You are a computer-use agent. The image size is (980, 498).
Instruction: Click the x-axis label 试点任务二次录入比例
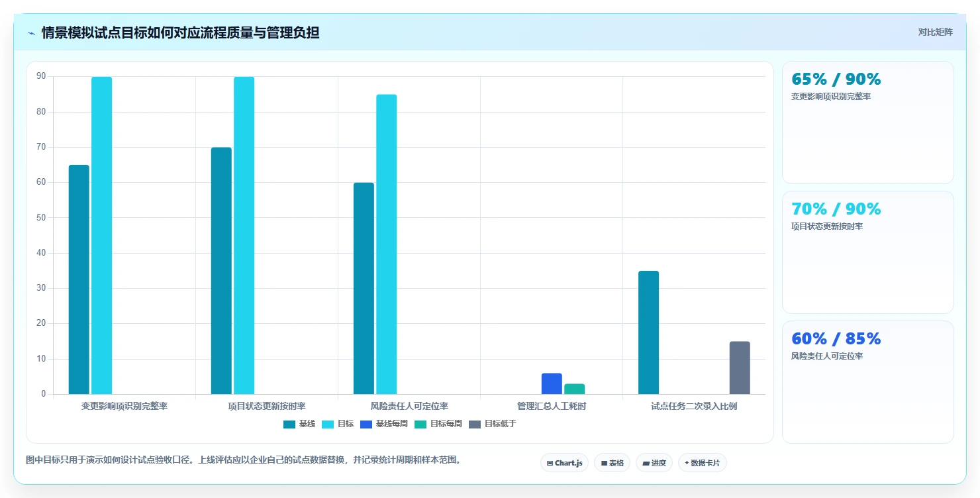pyautogui.click(x=694, y=406)
